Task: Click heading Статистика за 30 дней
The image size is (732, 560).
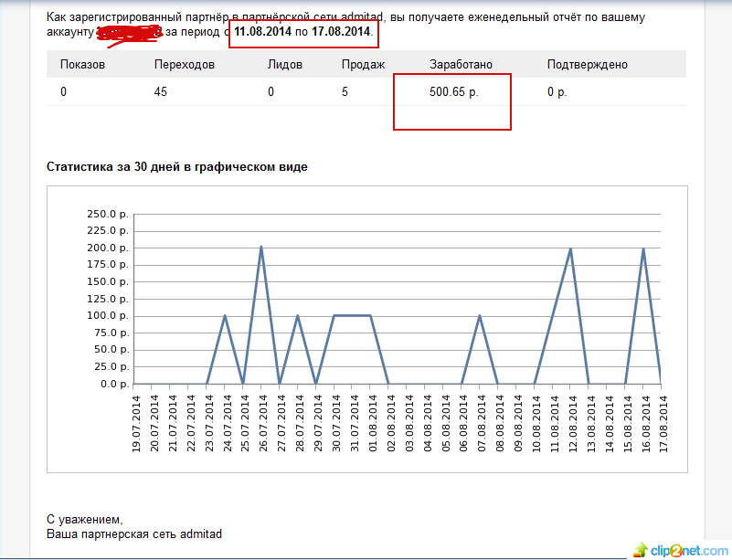Action: (177, 166)
